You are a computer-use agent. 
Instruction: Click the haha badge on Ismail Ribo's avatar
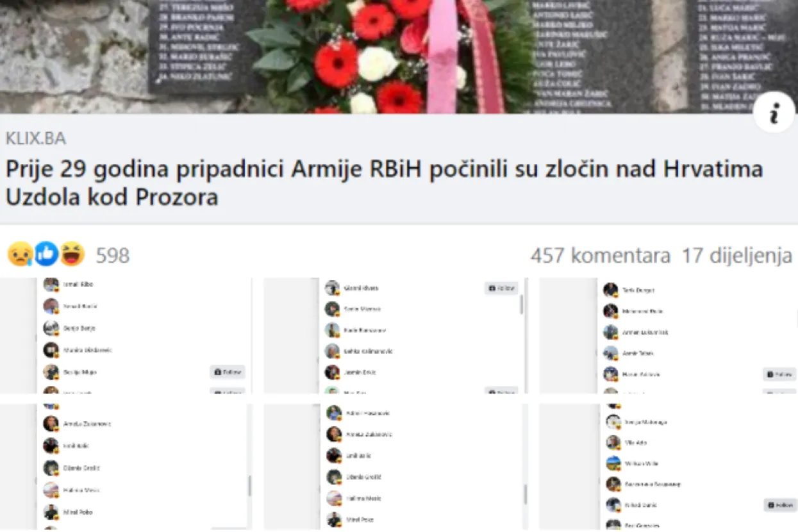[x=56, y=290]
